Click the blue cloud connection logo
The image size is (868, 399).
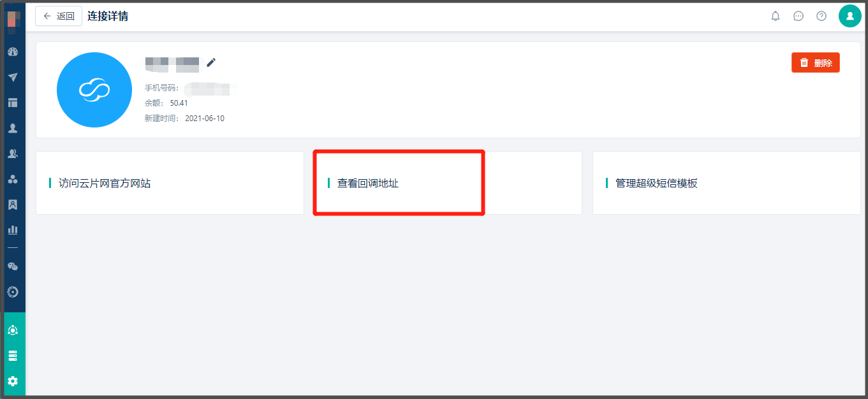point(94,90)
